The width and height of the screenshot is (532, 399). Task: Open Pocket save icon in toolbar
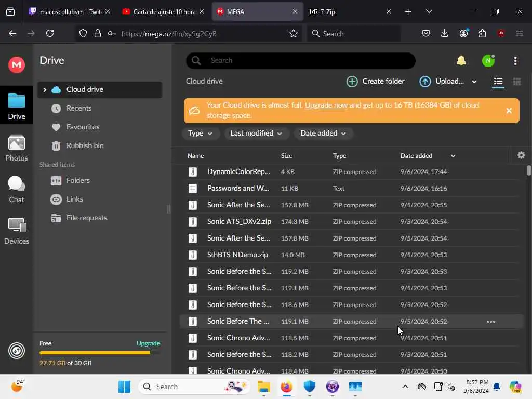pyautogui.click(x=426, y=33)
